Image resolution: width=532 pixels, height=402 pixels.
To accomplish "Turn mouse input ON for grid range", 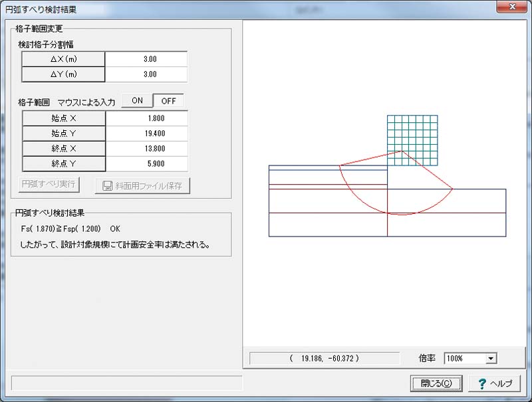I will 137,101.
